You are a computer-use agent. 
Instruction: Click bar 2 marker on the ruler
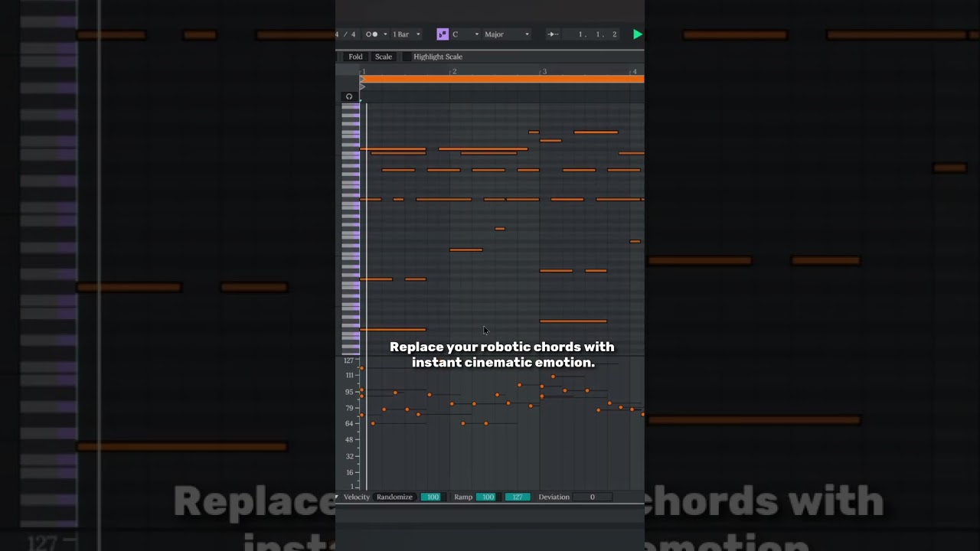pos(453,71)
